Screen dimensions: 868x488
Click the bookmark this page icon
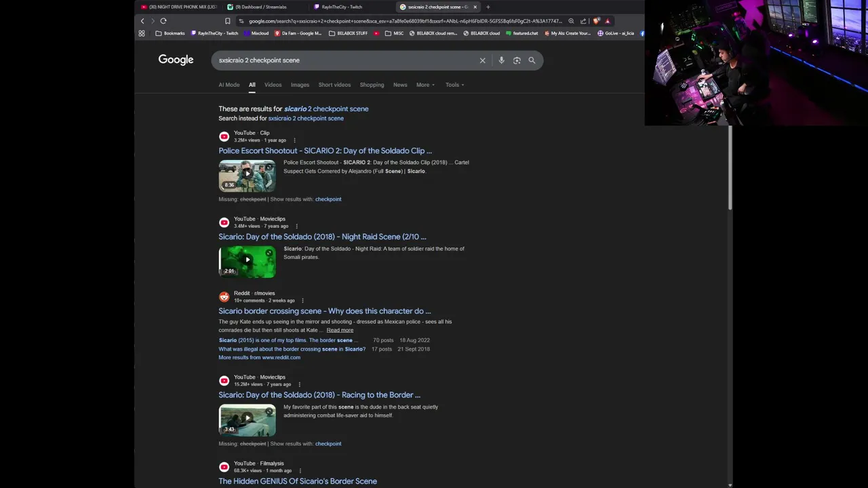[x=228, y=21]
